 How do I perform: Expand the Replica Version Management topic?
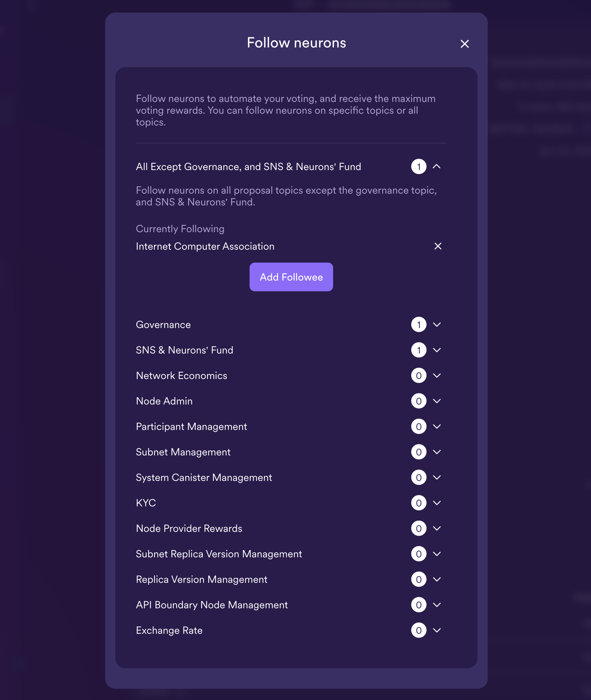(x=436, y=580)
